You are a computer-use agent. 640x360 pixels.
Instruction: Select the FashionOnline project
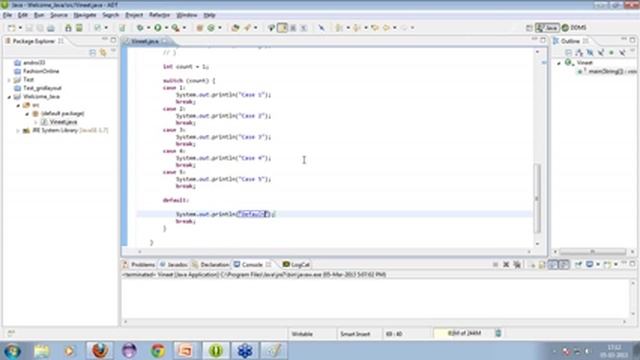[x=41, y=71]
